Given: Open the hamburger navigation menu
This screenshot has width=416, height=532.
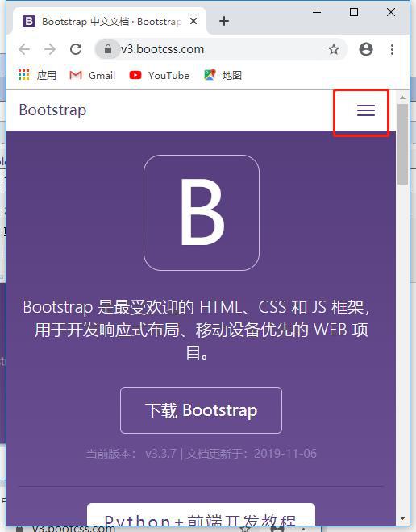Looking at the screenshot, I should [365, 110].
